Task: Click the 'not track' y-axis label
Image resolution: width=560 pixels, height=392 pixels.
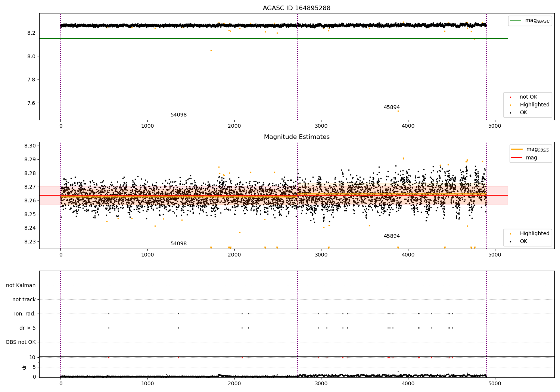Action: [x=24, y=299]
